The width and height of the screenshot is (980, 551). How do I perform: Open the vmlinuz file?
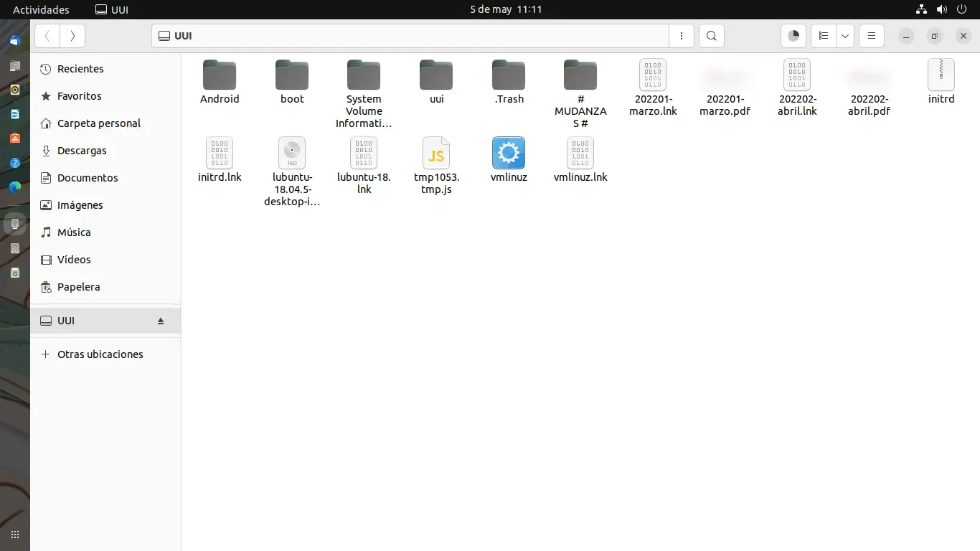[x=509, y=153]
